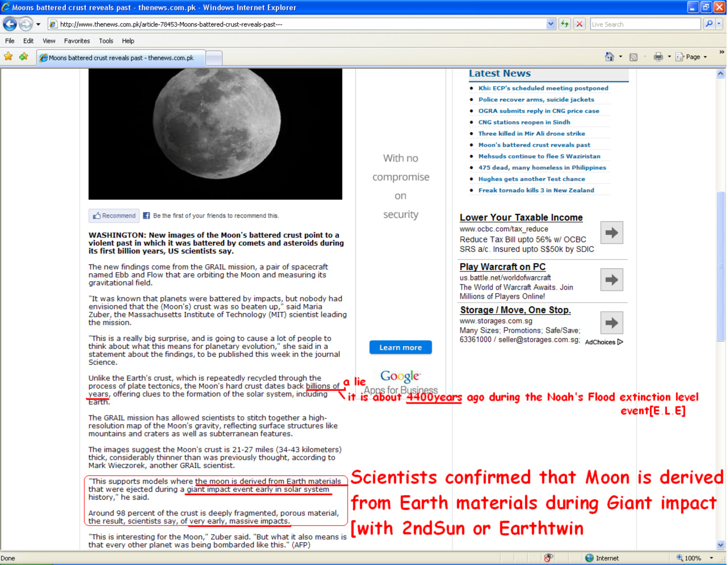
Task: Open the Tools menu
Action: point(106,41)
